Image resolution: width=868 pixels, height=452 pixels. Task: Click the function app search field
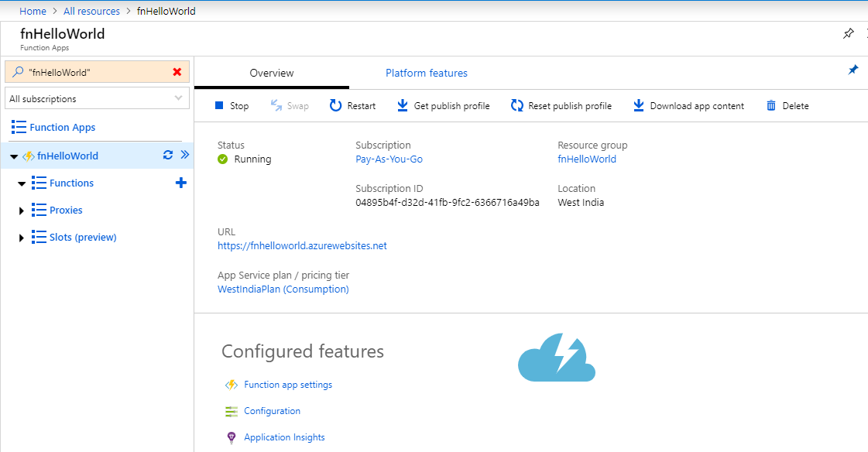pyautogui.click(x=93, y=72)
